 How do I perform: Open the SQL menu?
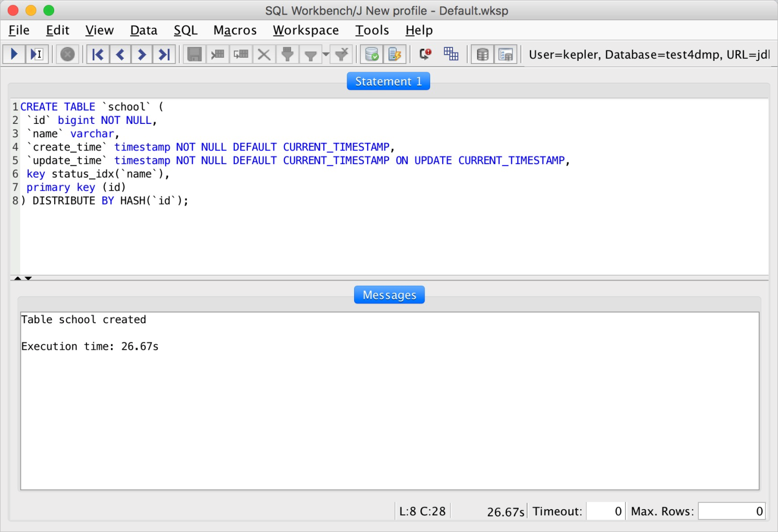point(186,30)
